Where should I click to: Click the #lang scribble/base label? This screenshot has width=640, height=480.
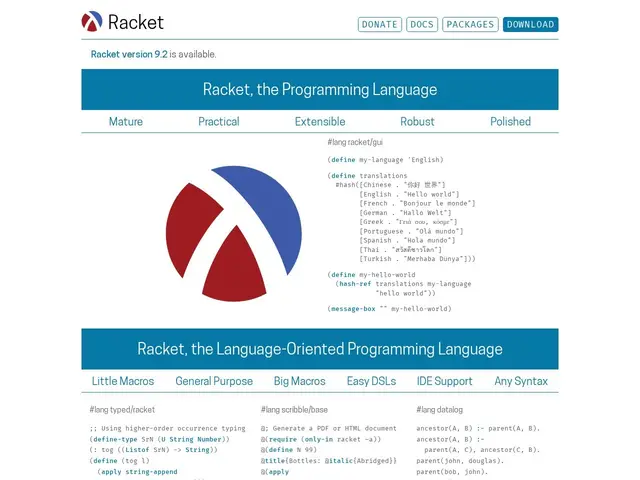coord(294,409)
